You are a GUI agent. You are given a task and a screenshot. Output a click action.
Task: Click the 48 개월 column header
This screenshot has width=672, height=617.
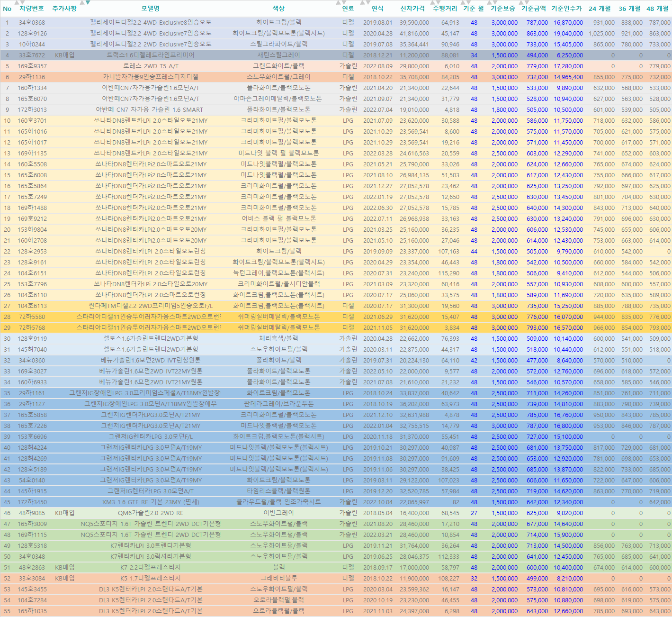pos(658,9)
